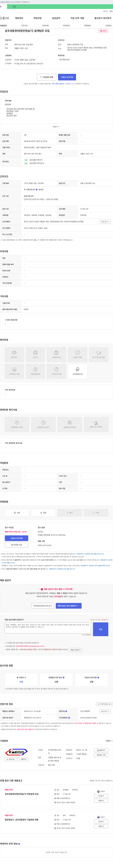Switch to the 우대사항 tab
Viewport: 113px width, 868px height.
point(45,26)
